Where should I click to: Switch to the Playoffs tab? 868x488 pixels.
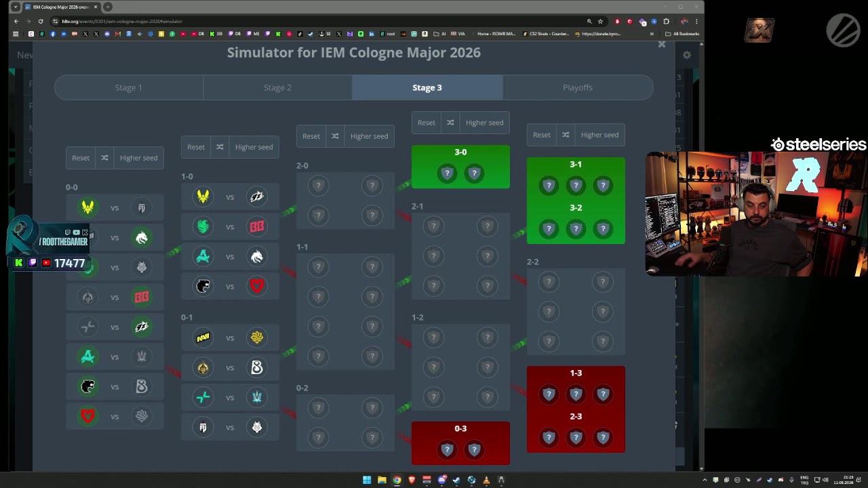[x=578, y=87]
